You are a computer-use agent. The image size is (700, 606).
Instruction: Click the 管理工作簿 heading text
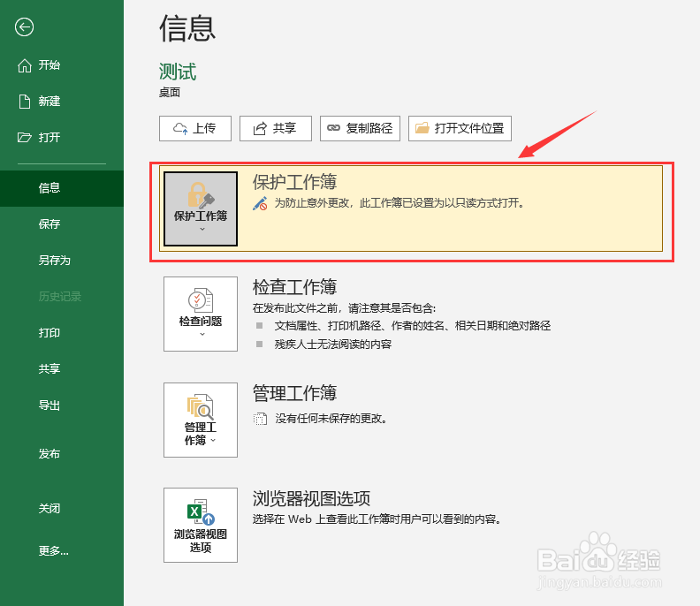click(294, 393)
